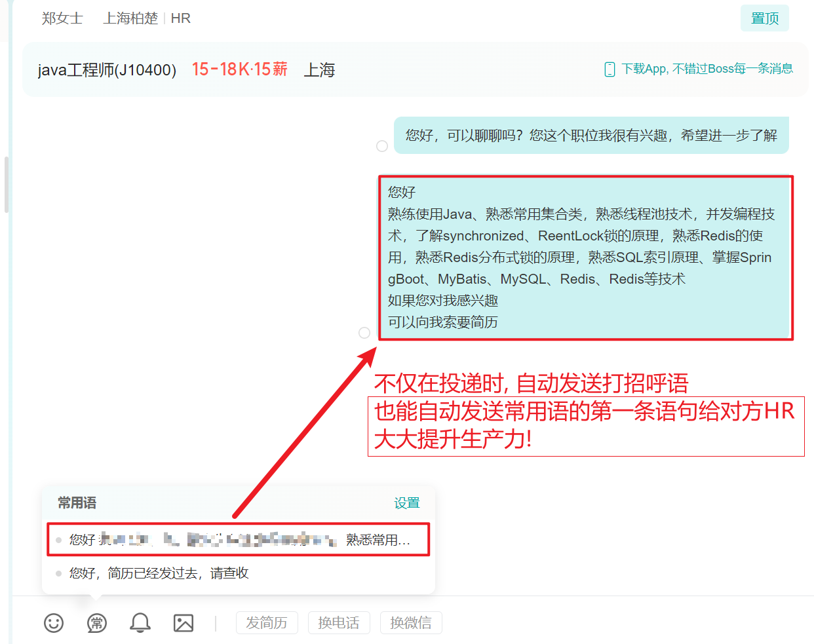Click the 发简历 send resume button
814x644 pixels.
267,622
